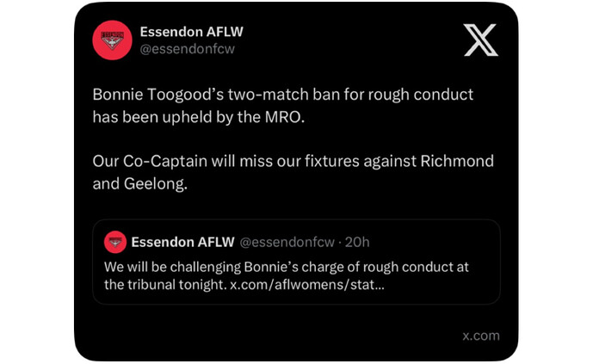Viewport: 593px width, 364px height.
Task: Click the small avatar in the quoted post
Action: coord(114,242)
